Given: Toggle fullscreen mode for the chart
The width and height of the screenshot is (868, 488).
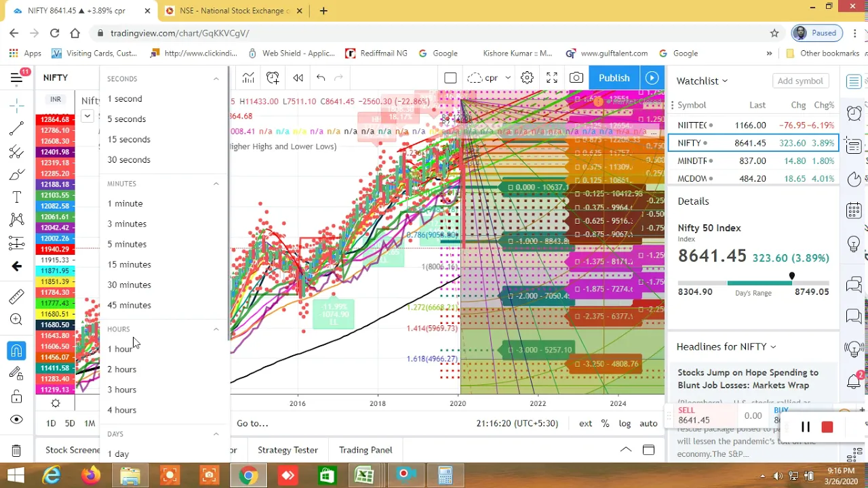Looking at the screenshot, I should (552, 78).
